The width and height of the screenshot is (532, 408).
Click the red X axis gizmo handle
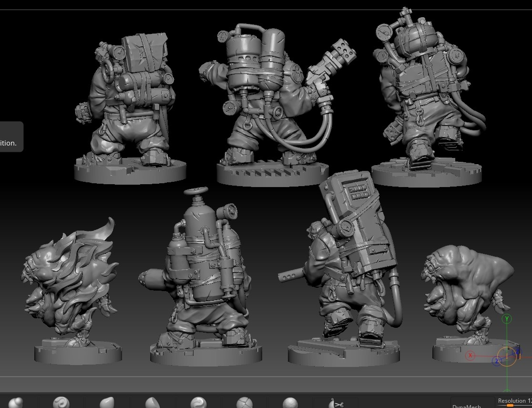click(471, 356)
